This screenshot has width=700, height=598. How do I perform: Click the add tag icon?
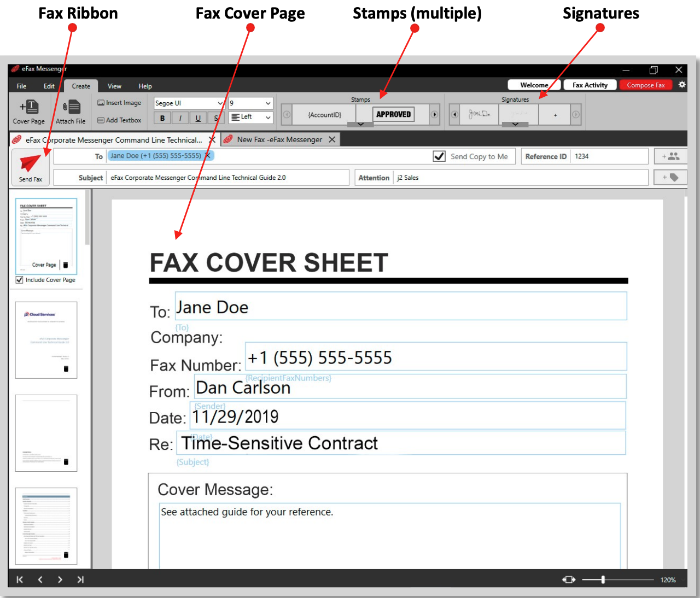click(670, 177)
